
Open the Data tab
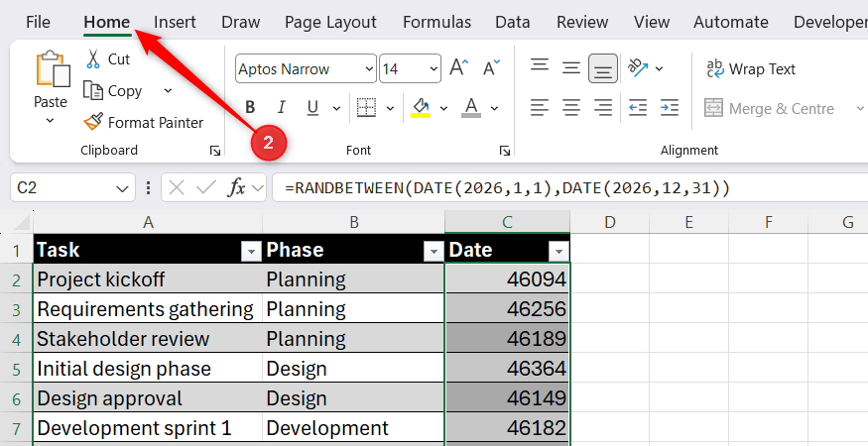513,22
